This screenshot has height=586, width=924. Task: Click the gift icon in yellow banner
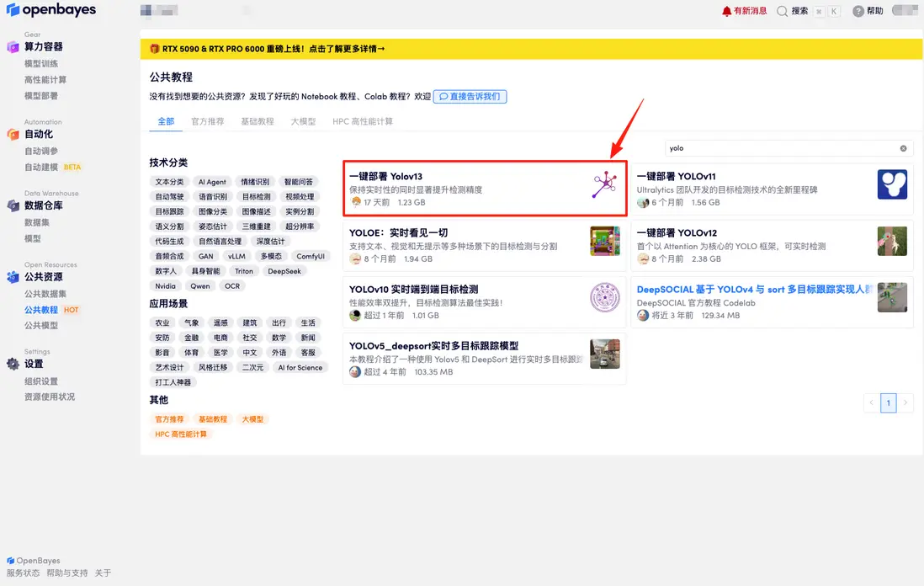pyautogui.click(x=154, y=49)
